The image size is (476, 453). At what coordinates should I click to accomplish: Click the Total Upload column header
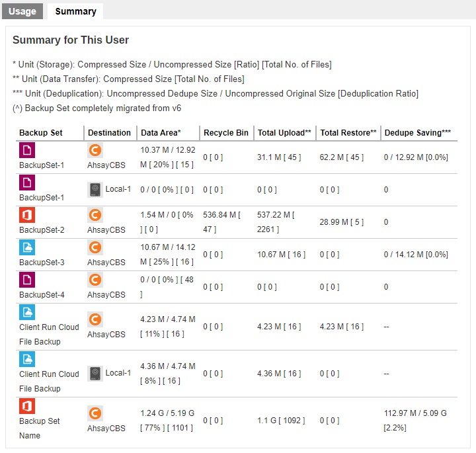pyautogui.click(x=284, y=133)
